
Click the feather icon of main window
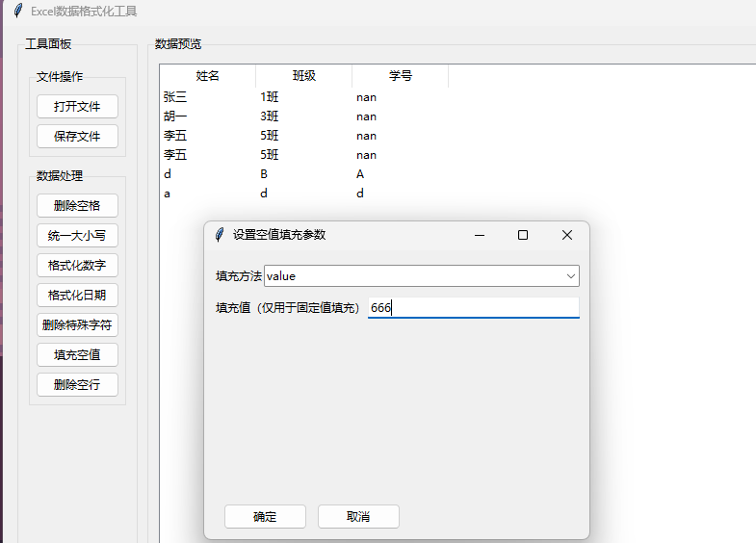pos(18,11)
